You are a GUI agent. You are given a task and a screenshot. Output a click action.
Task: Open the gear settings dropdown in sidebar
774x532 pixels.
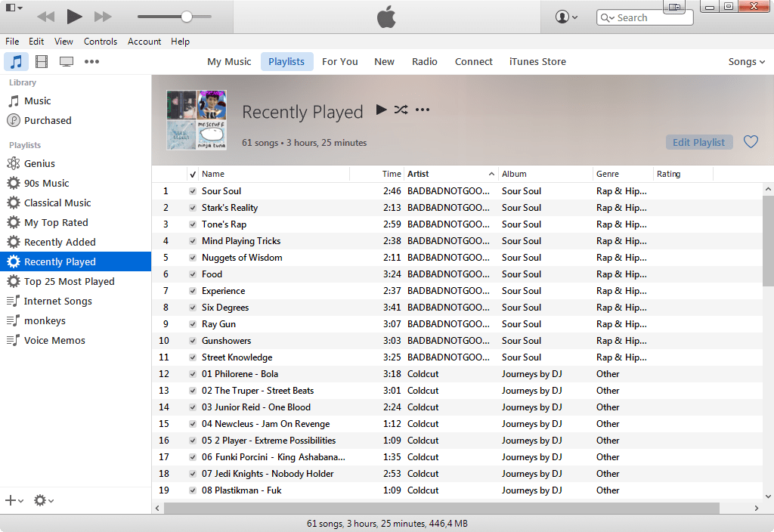[x=43, y=500]
